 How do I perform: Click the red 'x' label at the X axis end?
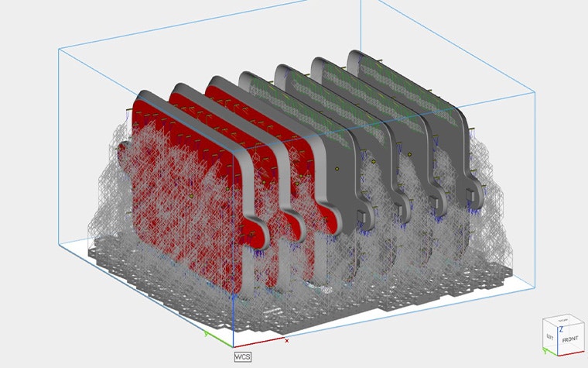click(x=287, y=340)
